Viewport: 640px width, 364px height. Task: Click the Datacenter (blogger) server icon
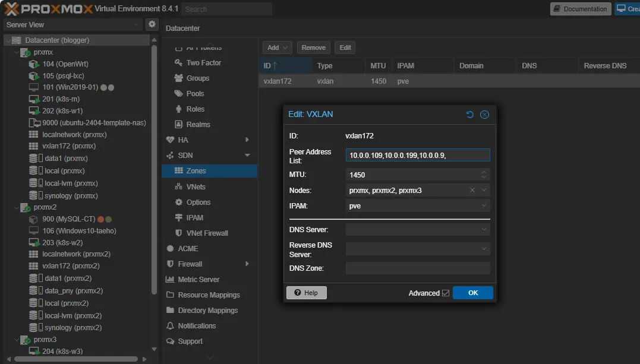coord(16,40)
